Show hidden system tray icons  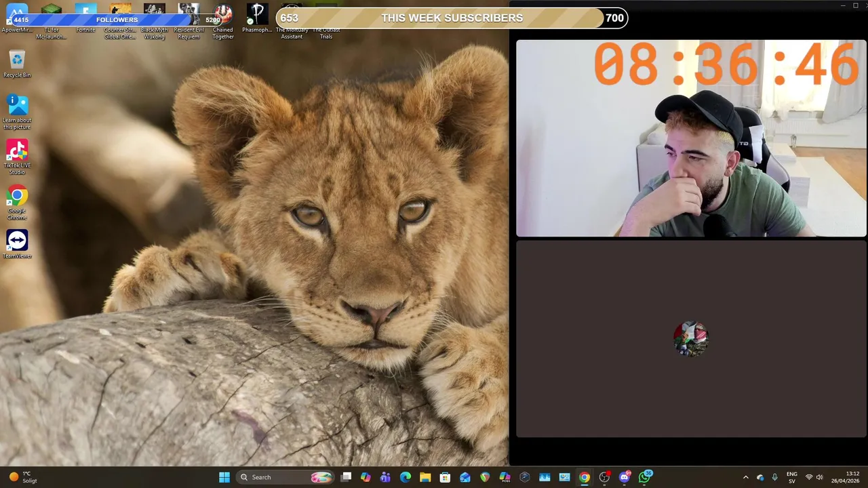pos(746,477)
